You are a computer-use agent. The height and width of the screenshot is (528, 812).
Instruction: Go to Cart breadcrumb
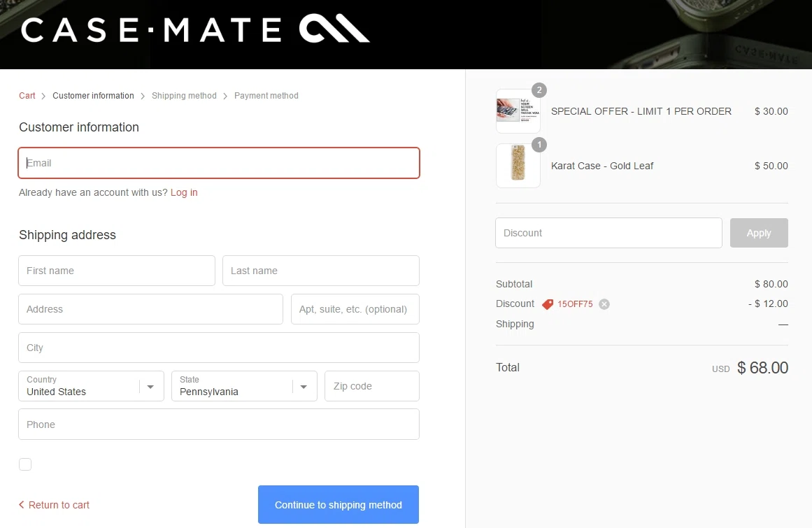[x=27, y=96]
